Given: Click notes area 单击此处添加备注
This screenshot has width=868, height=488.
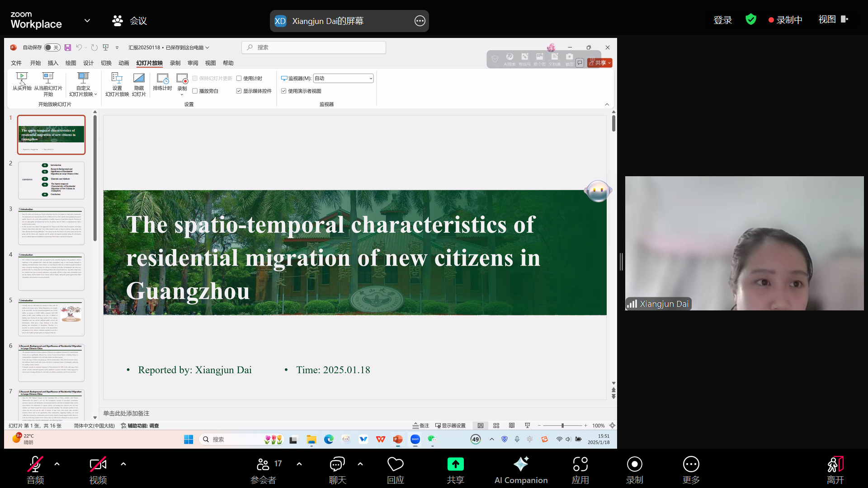Looking at the screenshot, I should [x=126, y=413].
